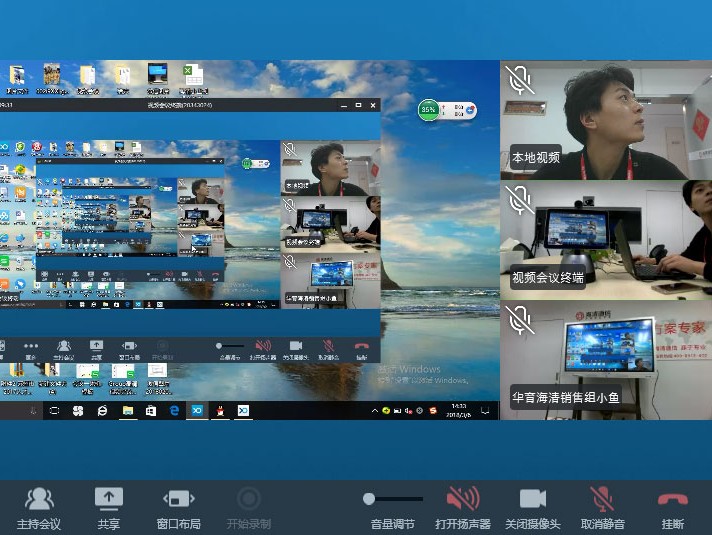The width and height of the screenshot is (712, 535).
Task: Click muted mic icon on 华育海清销售组小鱼 tile
Action: pyautogui.click(x=518, y=320)
